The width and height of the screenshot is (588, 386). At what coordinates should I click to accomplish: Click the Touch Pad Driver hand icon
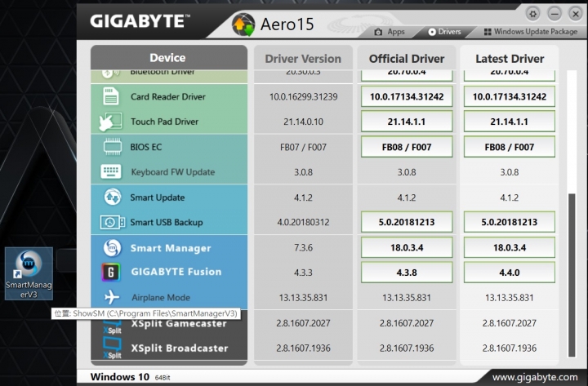click(x=110, y=122)
